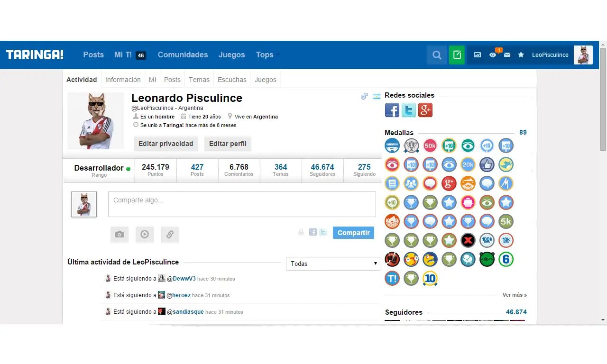Click the 275 Siguiendo stat
This screenshot has height=364, width=607.
click(364, 171)
